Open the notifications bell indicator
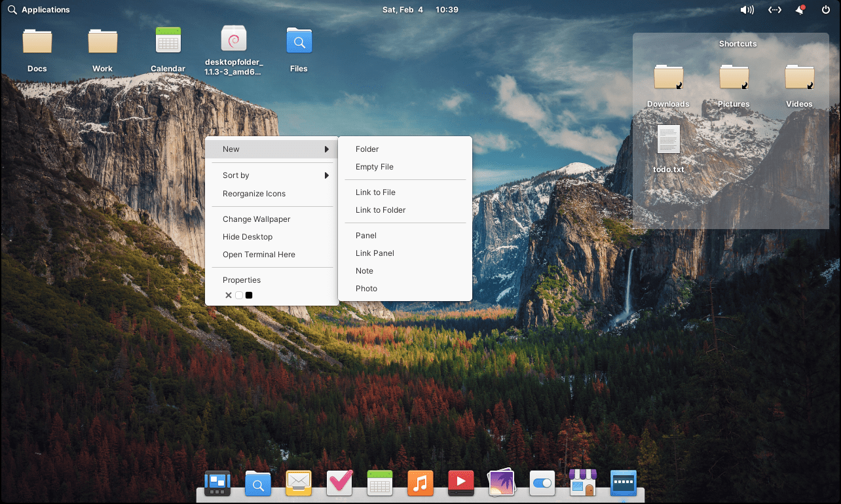 800,10
